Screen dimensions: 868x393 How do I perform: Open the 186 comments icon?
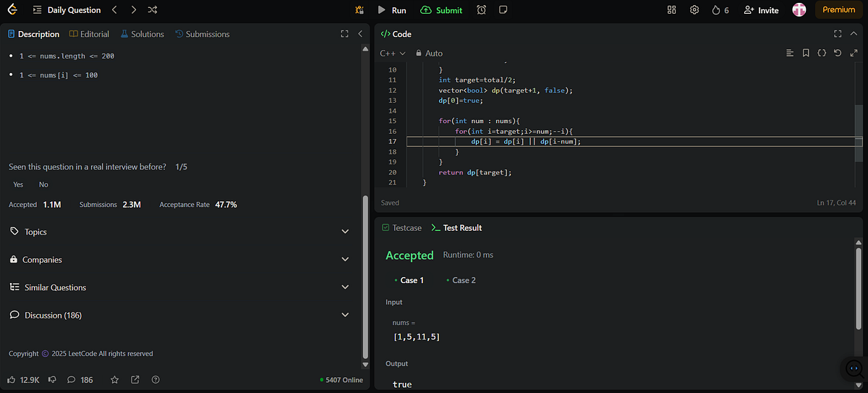80,379
